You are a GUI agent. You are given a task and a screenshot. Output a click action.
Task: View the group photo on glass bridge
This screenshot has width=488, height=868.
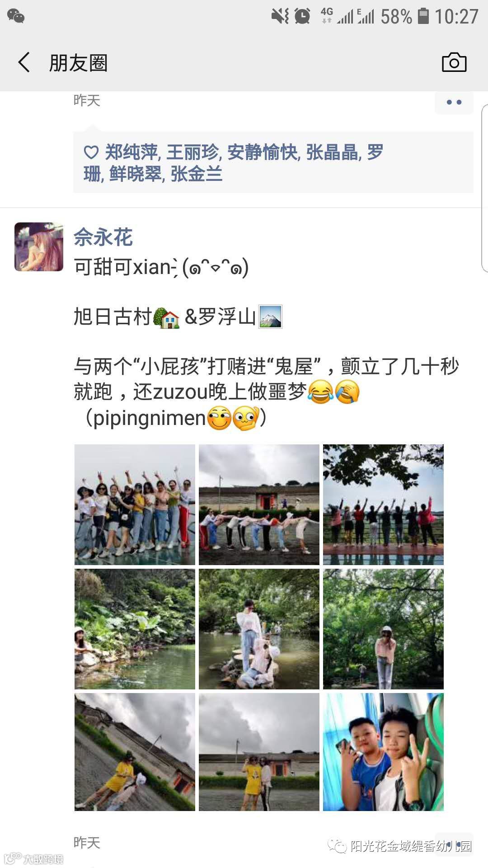point(135,505)
